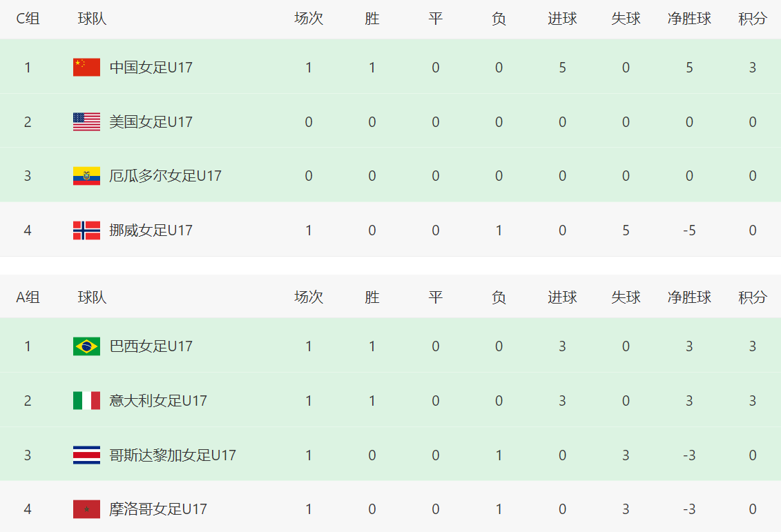781x532 pixels.
Task: Click the Brazil flag icon
Action: click(86, 346)
